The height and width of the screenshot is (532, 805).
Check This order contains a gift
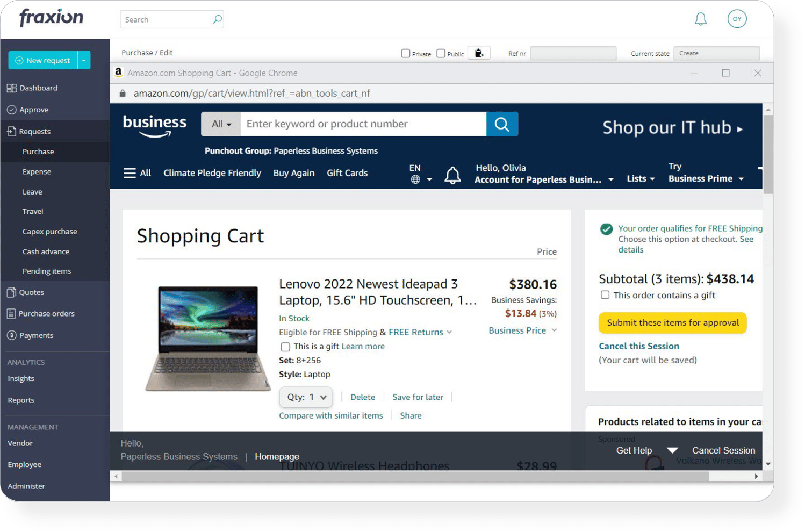[x=605, y=294]
